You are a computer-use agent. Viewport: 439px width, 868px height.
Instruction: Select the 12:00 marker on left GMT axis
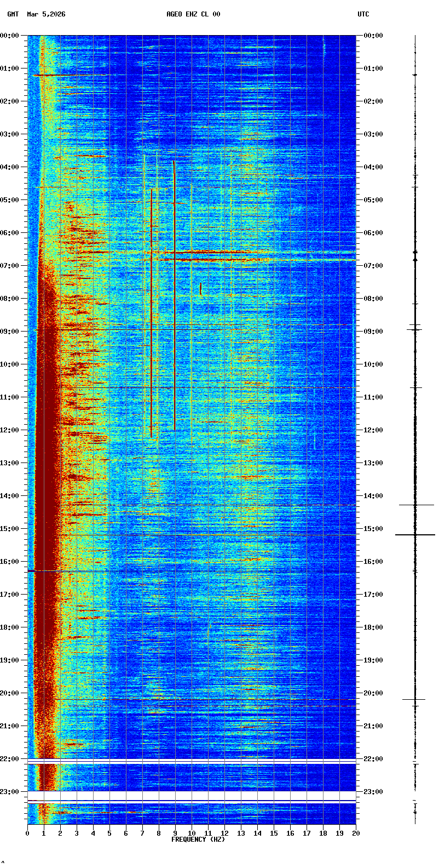(10, 430)
